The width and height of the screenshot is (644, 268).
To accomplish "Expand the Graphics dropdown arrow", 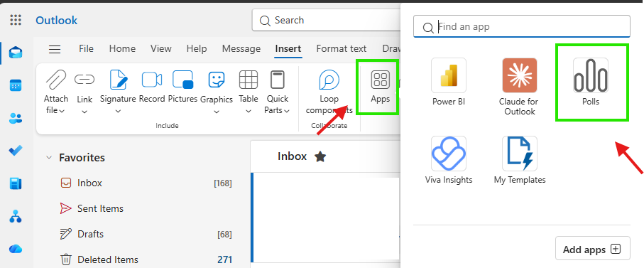I will 217,112.
